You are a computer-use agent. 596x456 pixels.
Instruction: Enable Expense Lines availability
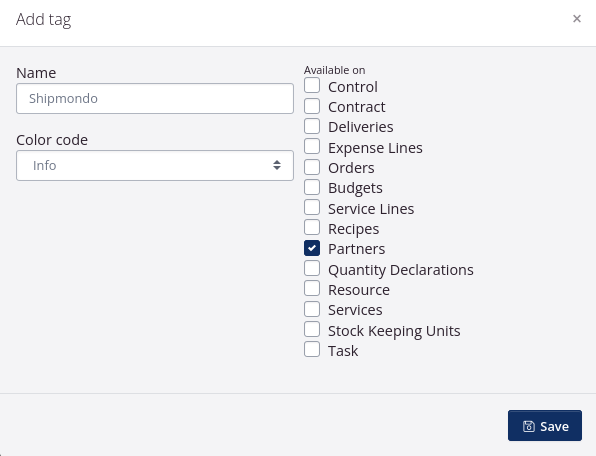click(x=312, y=146)
